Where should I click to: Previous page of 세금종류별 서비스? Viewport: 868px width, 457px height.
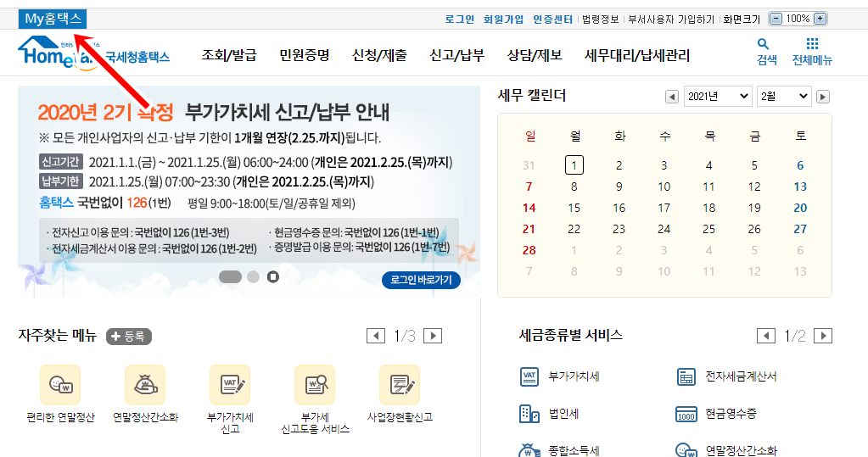[766, 336]
